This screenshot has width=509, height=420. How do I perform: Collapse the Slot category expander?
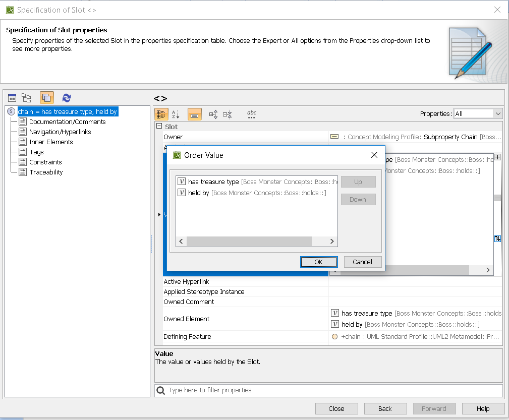click(x=159, y=127)
